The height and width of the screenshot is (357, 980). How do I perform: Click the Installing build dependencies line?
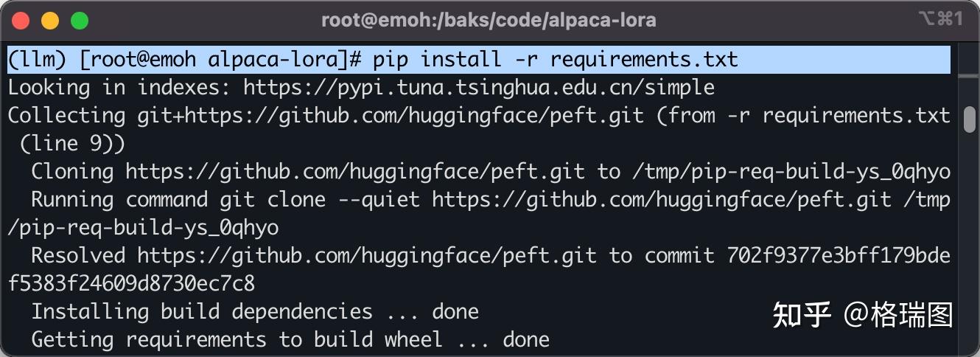coord(254,312)
